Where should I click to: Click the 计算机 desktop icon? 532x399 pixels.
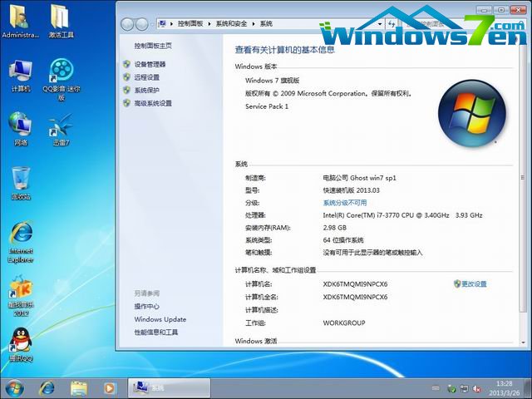tap(21, 73)
